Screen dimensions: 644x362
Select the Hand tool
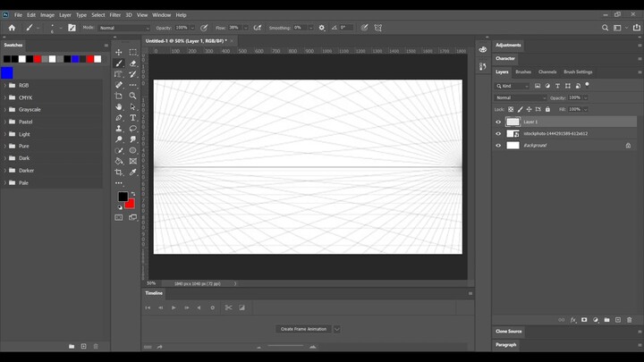tap(119, 107)
